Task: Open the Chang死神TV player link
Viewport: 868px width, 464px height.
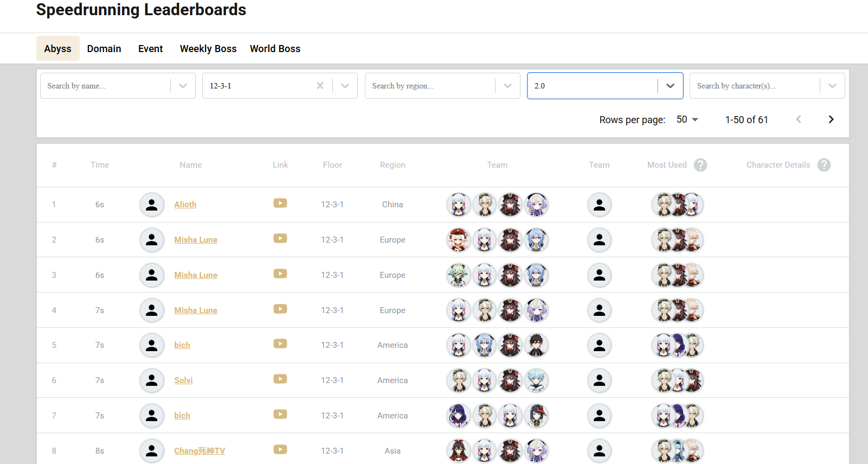Action: [x=200, y=451]
